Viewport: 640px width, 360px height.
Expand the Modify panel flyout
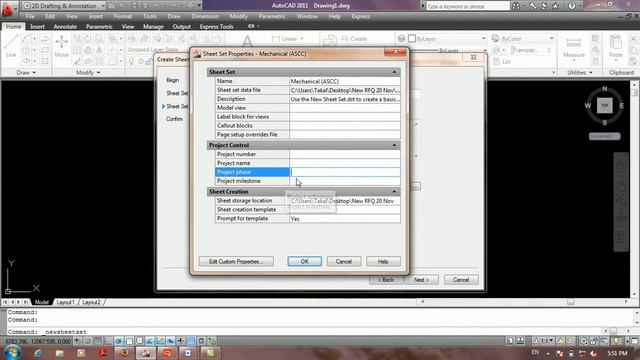click(88, 72)
